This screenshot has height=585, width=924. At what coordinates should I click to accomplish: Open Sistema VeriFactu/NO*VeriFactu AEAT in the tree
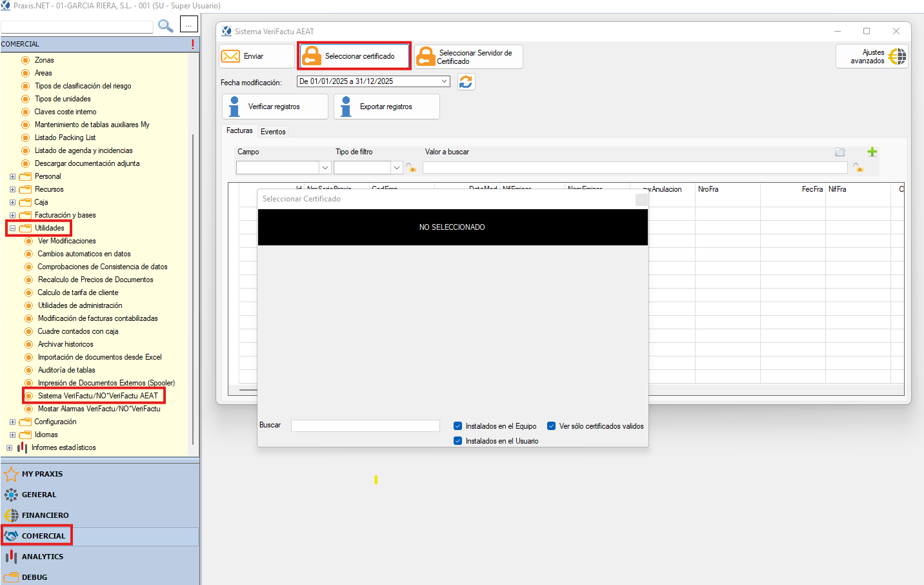pos(97,396)
